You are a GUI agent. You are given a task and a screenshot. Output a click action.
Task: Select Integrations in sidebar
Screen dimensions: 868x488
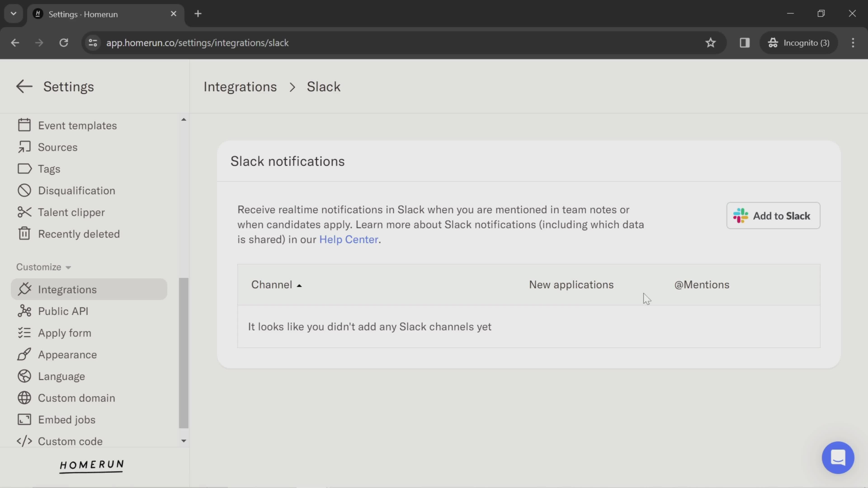coord(89,289)
